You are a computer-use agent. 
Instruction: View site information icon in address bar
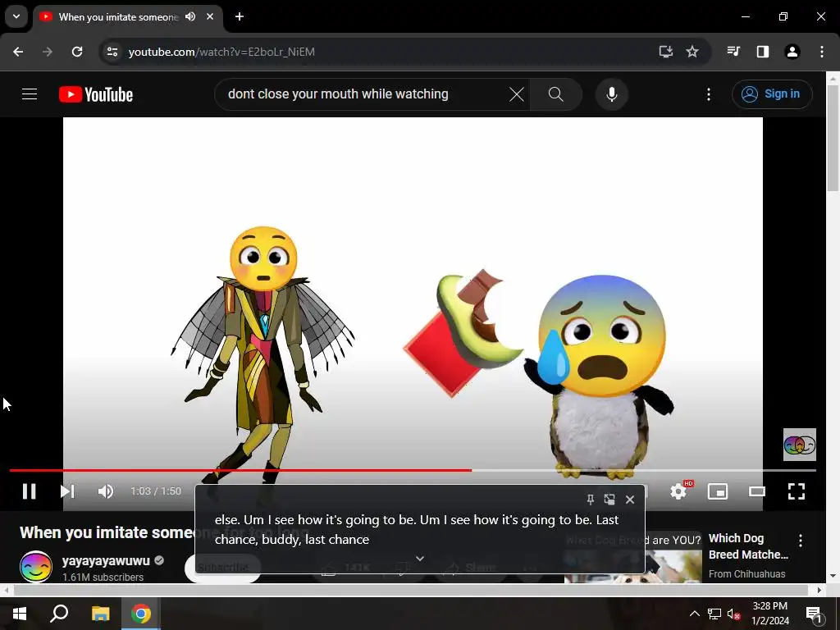[x=112, y=52]
